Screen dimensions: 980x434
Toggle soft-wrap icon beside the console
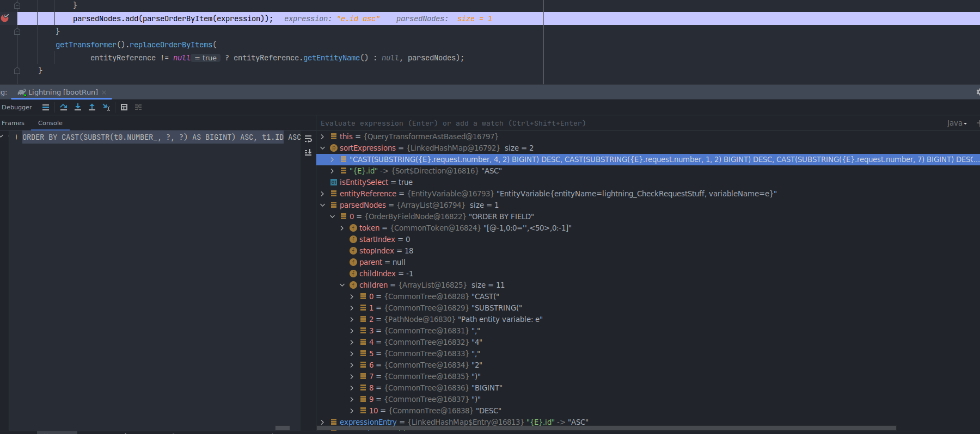point(308,139)
